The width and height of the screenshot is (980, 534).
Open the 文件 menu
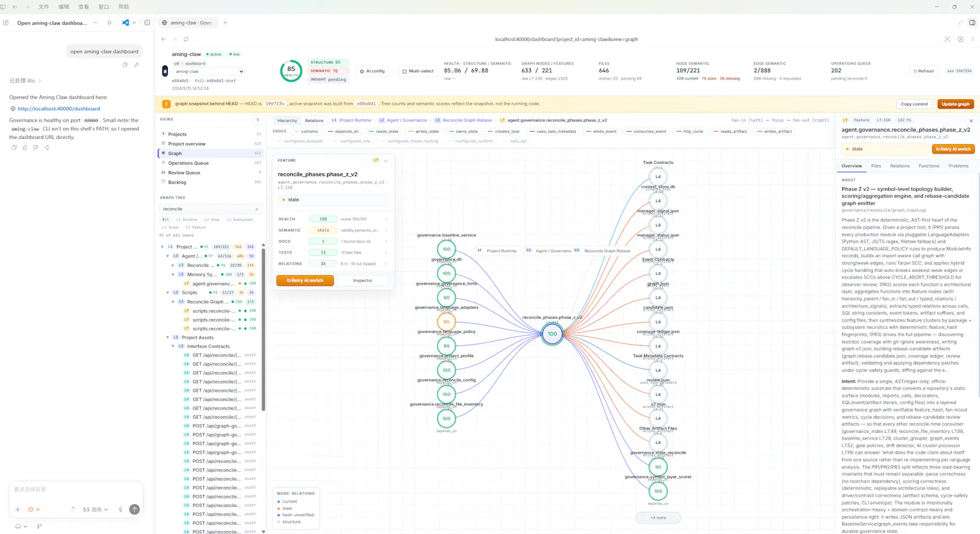(43, 7)
